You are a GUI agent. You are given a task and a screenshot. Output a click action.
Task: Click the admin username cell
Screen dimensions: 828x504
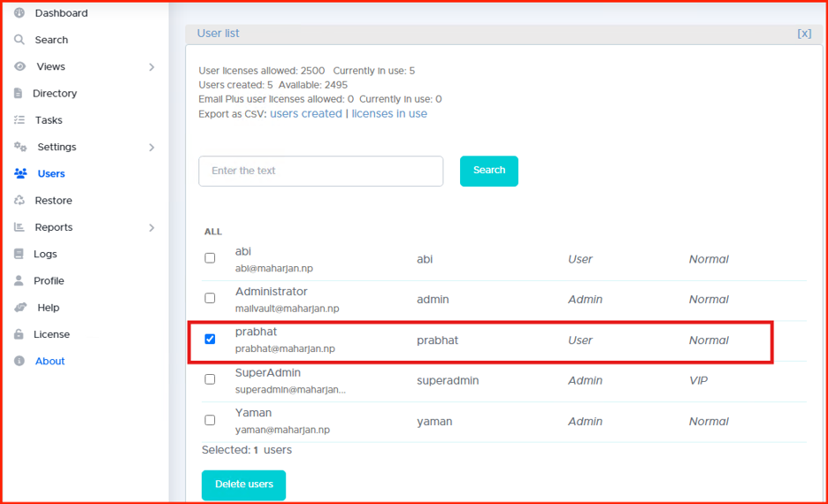pos(433,299)
